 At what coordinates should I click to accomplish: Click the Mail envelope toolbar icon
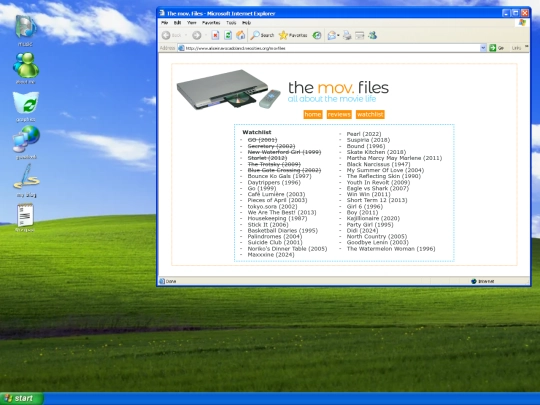[332, 35]
